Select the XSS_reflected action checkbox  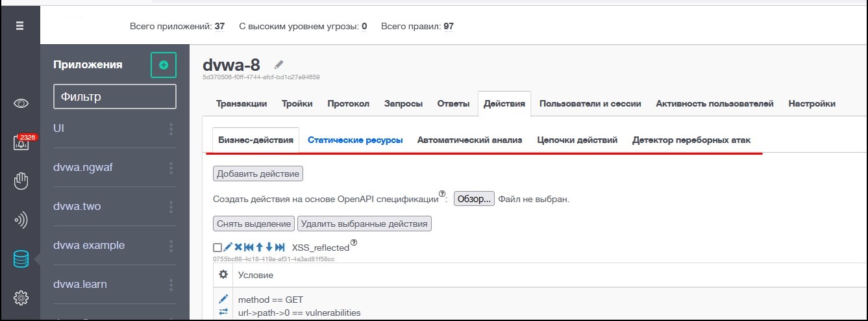(217, 248)
